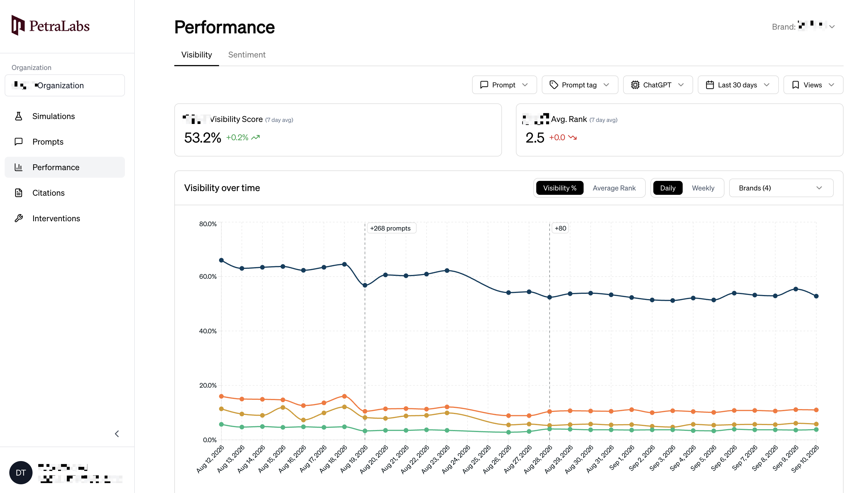
Task: Click the Visibility Score card
Action: tap(338, 130)
